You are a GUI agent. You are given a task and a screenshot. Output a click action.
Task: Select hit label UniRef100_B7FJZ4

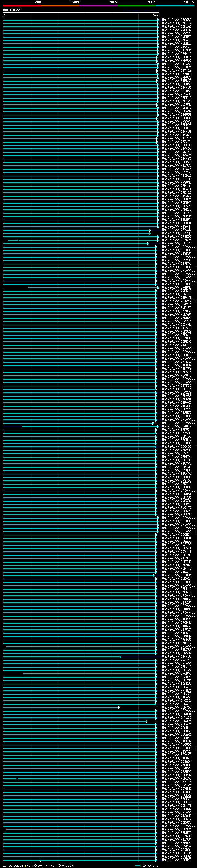point(177,243)
